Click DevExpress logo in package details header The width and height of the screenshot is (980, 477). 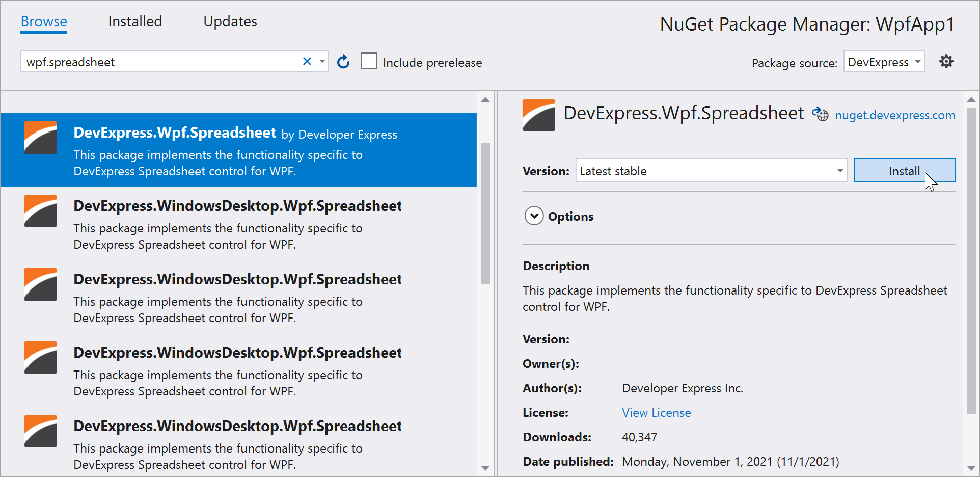click(x=538, y=115)
